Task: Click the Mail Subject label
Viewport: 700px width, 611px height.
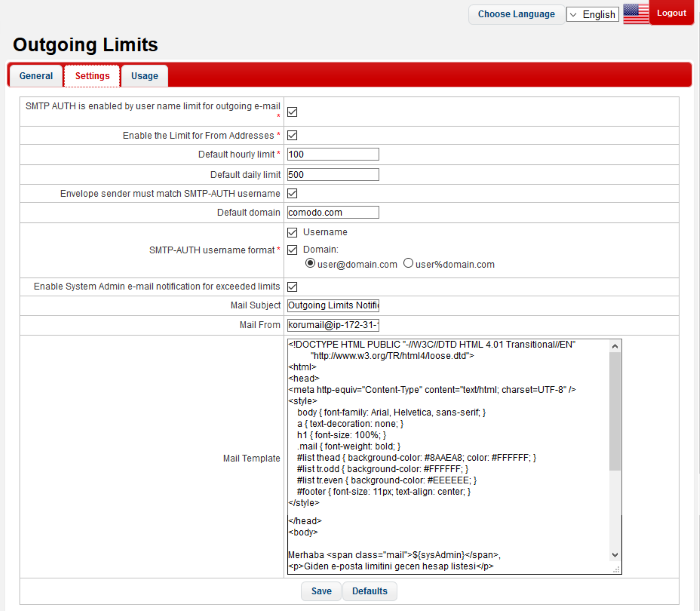Action: point(255,305)
